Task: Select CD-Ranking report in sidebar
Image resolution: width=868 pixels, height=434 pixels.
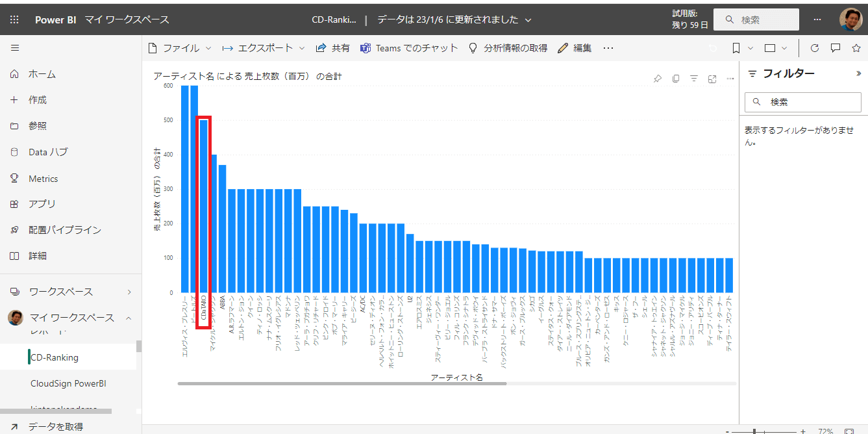Action: [68, 357]
